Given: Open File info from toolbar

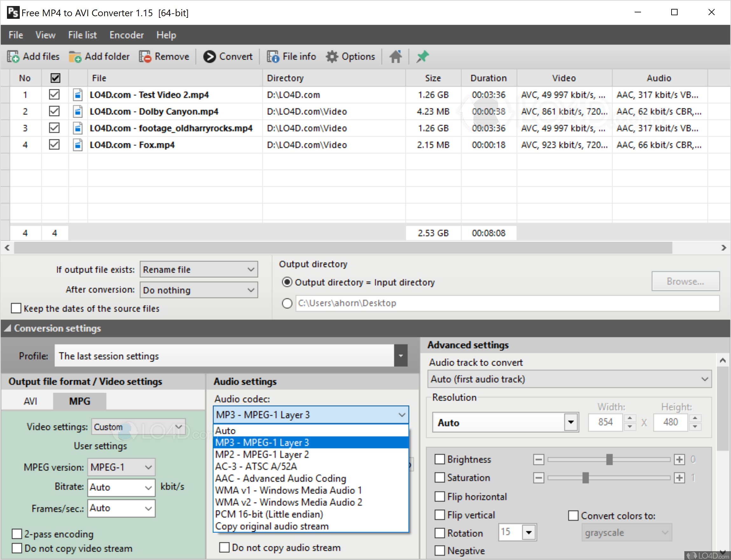Looking at the screenshot, I should click(272, 57).
